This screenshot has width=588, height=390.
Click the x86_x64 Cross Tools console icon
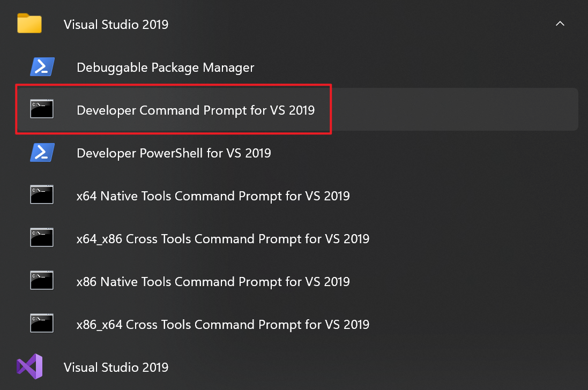click(42, 324)
